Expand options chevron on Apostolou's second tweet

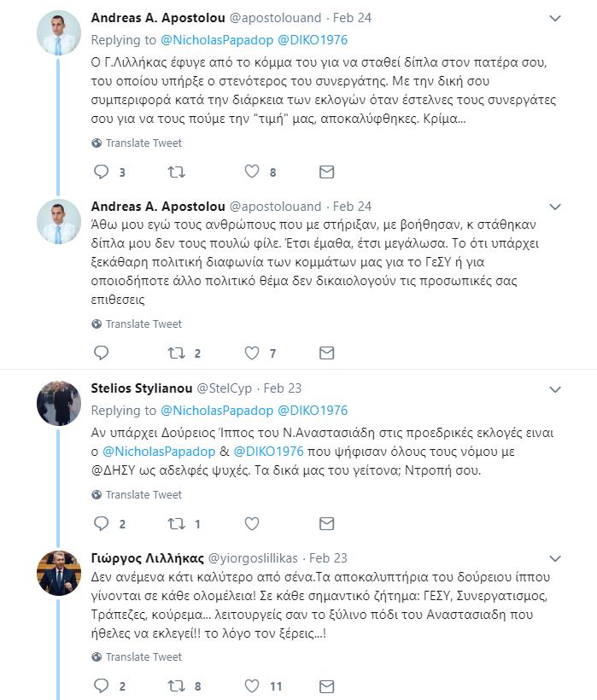coord(555,207)
